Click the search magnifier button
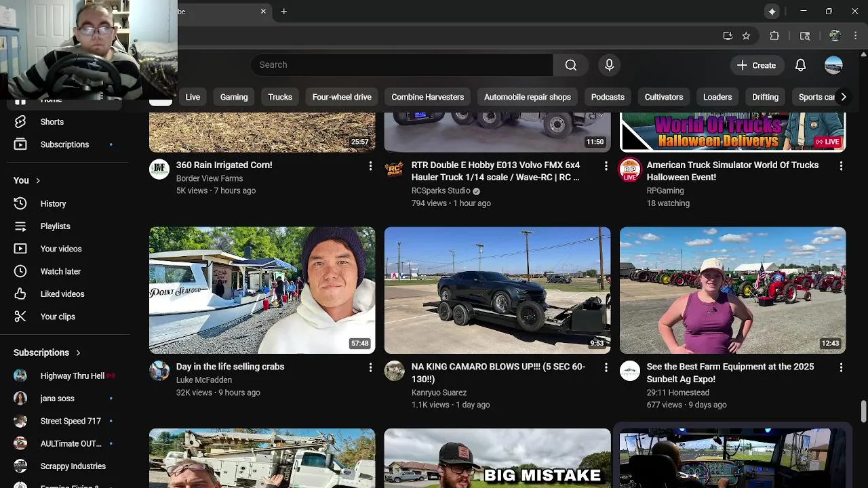 click(571, 65)
